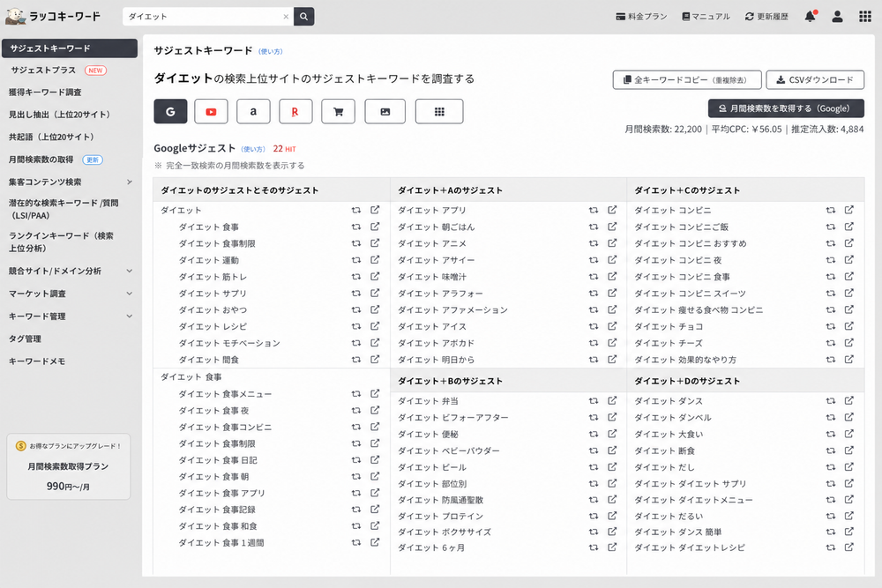Image resolution: width=882 pixels, height=588 pixels.
Task: Select the Google suggest source button
Action: (x=170, y=111)
